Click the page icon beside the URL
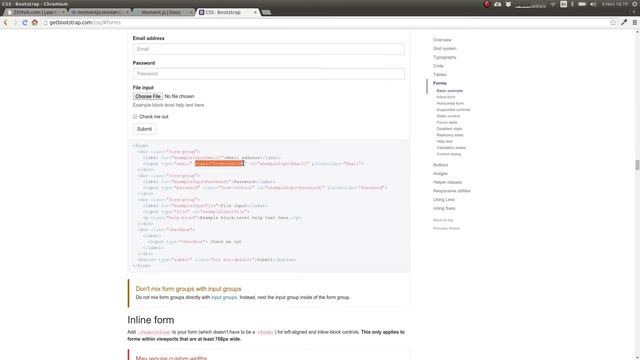Image resolution: width=640 pixels, height=360 pixels. pos(45,22)
